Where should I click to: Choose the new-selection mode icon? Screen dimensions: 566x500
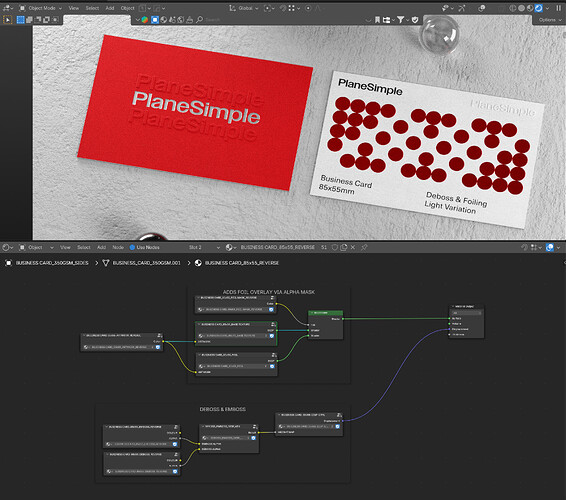click(21, 20)
